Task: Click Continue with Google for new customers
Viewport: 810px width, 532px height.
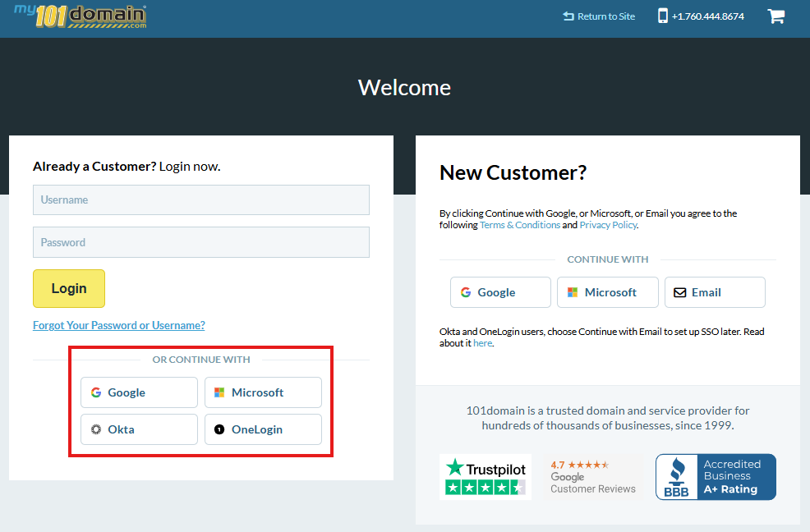Action: 499,292
